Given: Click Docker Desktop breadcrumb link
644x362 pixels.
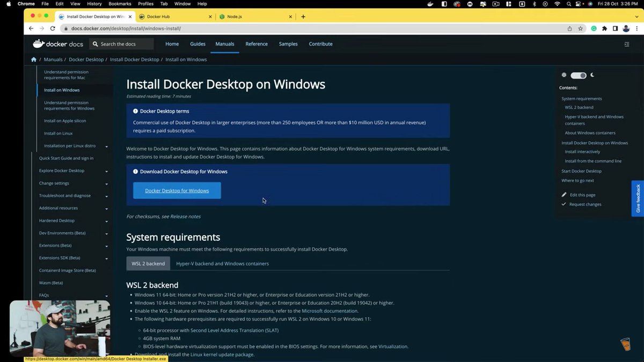Looking at the screenshot, I should click(x=86, y=60).
